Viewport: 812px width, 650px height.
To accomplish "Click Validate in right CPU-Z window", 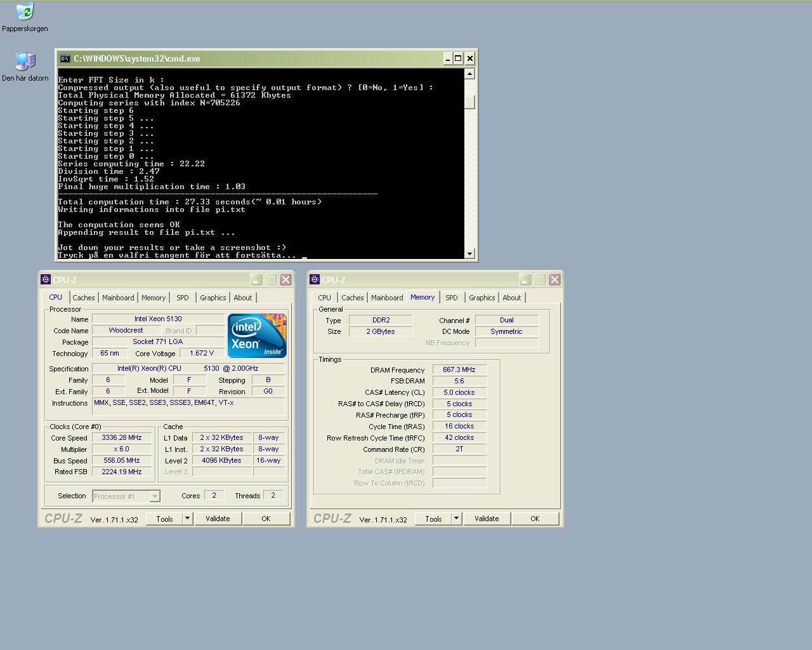I will [487, 519].
